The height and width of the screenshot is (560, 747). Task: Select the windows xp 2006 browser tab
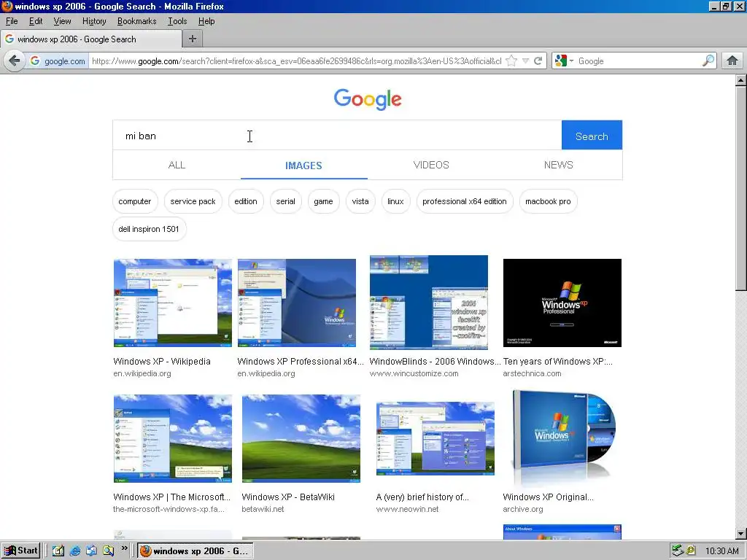90,39
